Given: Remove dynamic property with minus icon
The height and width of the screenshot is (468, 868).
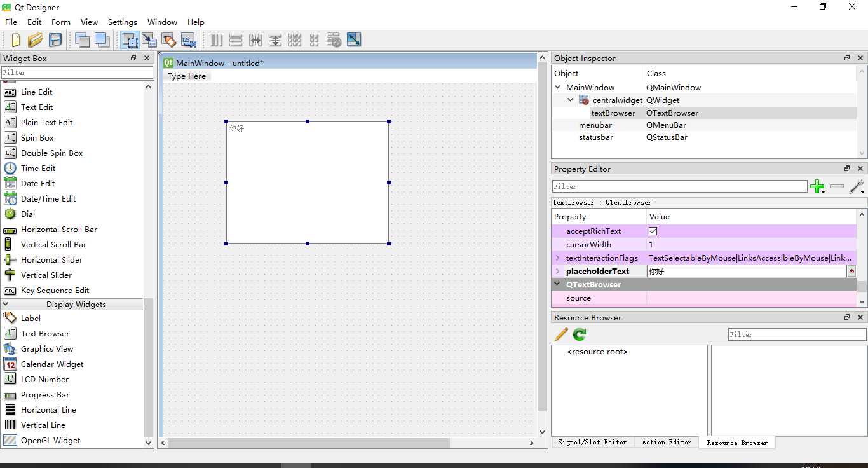Looking at the screenshot, I should click(837, 186).
